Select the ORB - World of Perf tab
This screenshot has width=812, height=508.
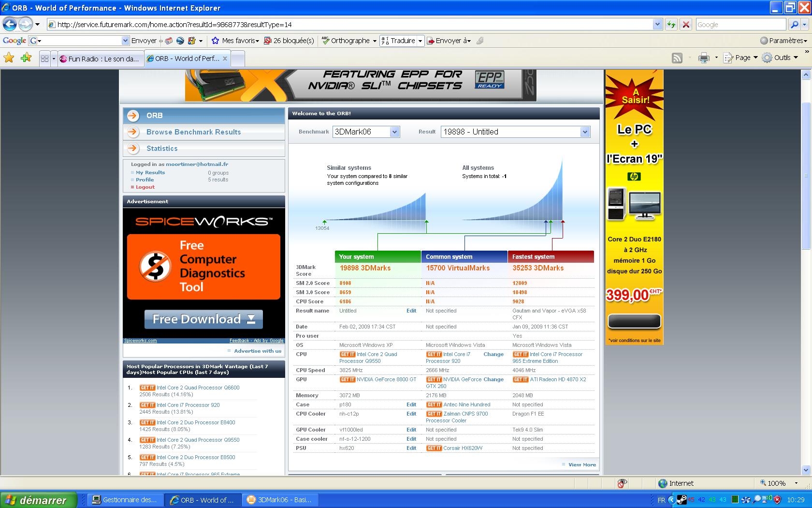(187, 59)
